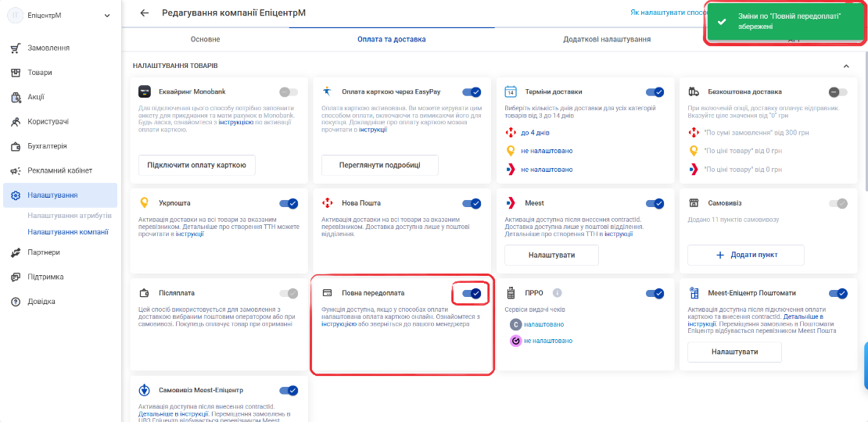Image resolution: width=868 pixels, height=422 pixels.
Task: Click the Рекламний кабінет megaphone icon
Action: pyautogui.click(x=16, y=170)
